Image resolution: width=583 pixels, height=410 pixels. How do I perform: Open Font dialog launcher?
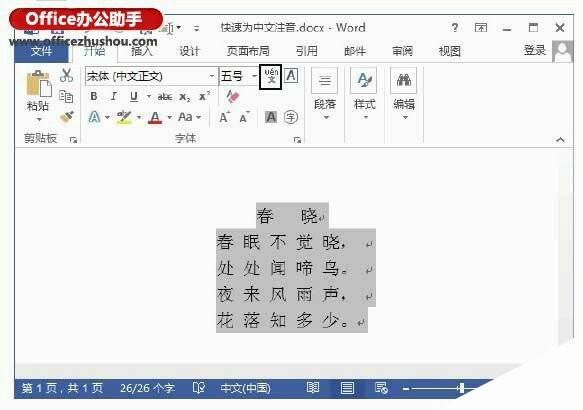click(297, 140)
